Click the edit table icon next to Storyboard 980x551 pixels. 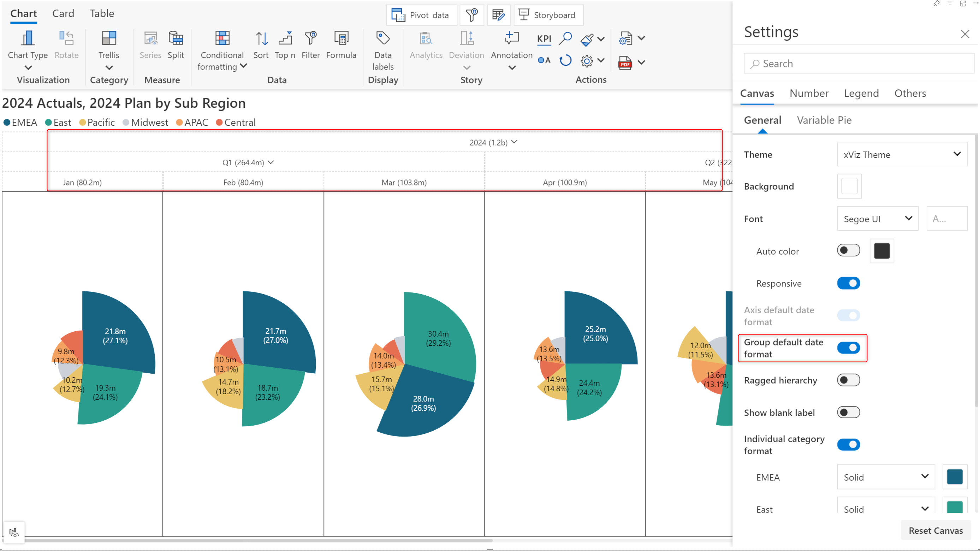pyautogui.click(x=498, y=15)
